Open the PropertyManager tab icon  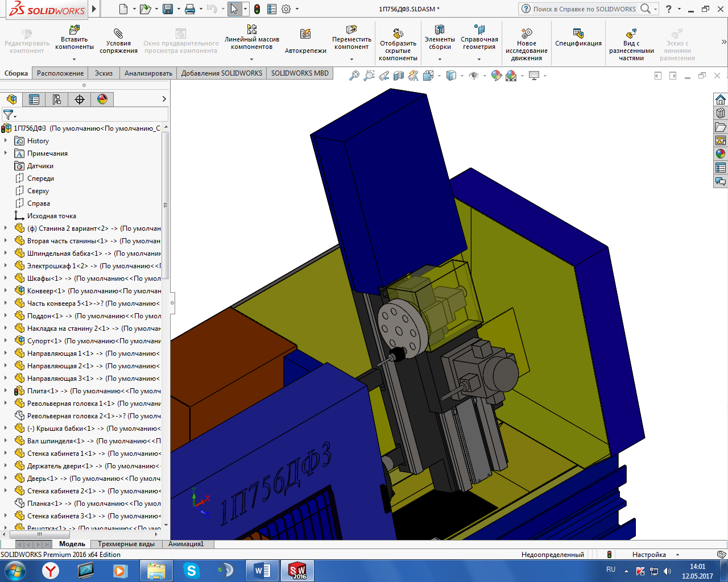pos(34,99)
